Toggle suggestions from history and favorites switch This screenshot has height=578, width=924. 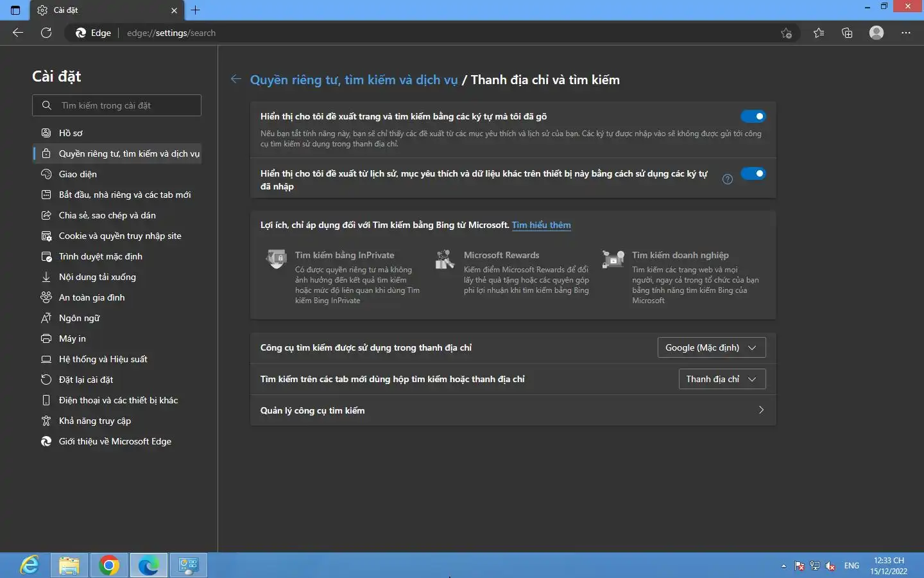753,173
